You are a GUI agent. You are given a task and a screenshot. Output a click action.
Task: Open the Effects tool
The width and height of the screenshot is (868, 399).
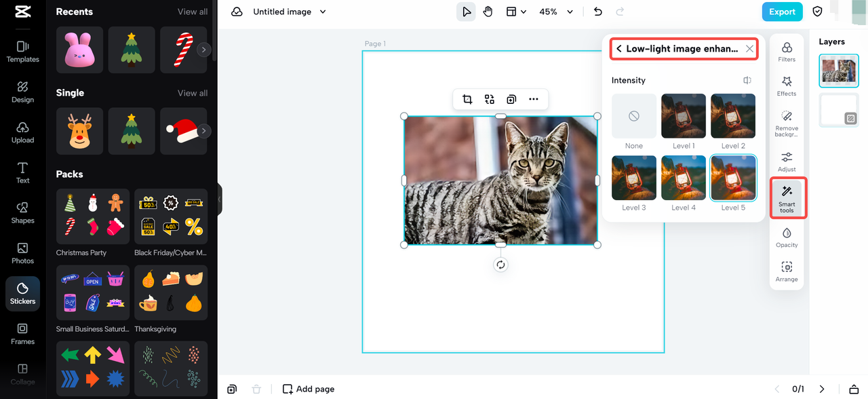[787, 86]
